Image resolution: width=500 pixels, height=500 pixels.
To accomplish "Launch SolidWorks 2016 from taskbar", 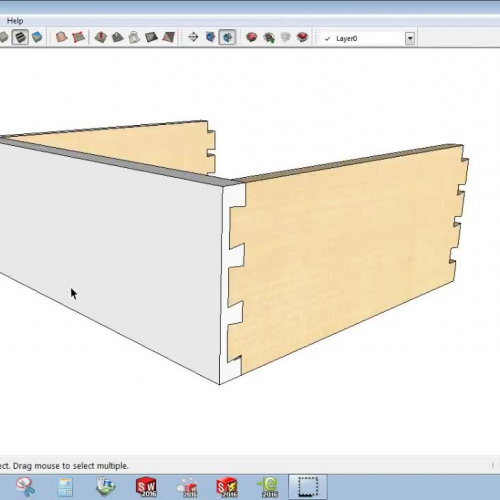I will point(146,487).
